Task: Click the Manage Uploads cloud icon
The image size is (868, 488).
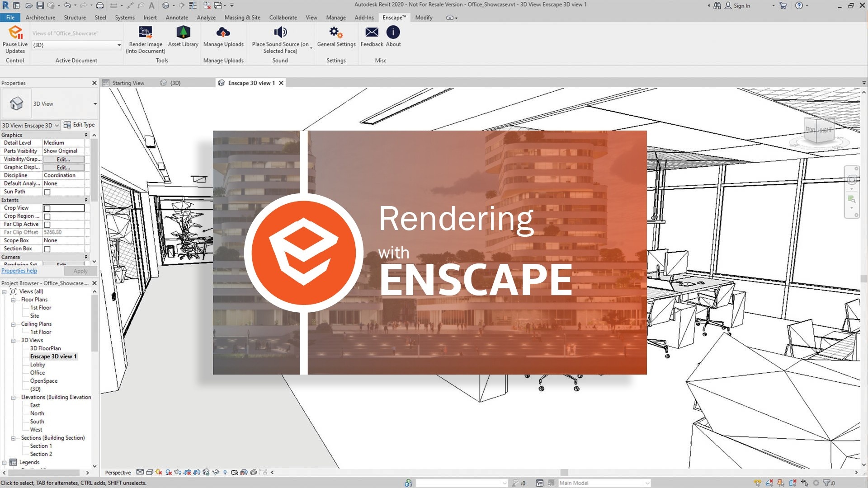Action: [223, 33]
